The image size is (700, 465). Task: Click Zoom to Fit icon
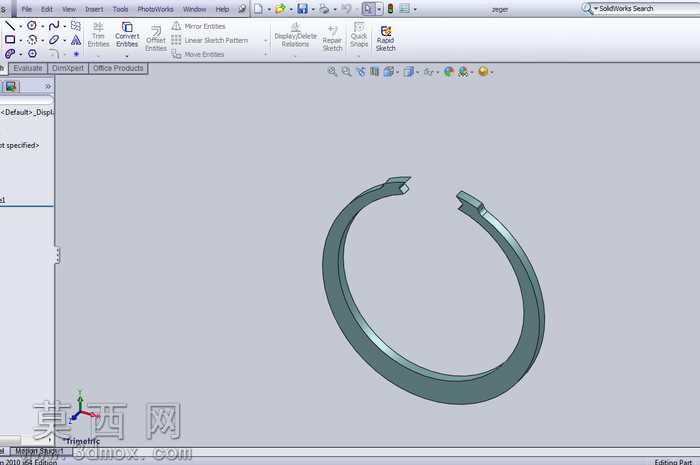click(x=332, y=71)
